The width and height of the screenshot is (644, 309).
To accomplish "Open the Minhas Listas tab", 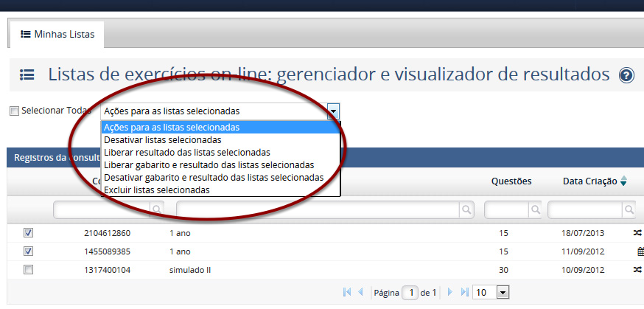I will click(x=57, y=34).
